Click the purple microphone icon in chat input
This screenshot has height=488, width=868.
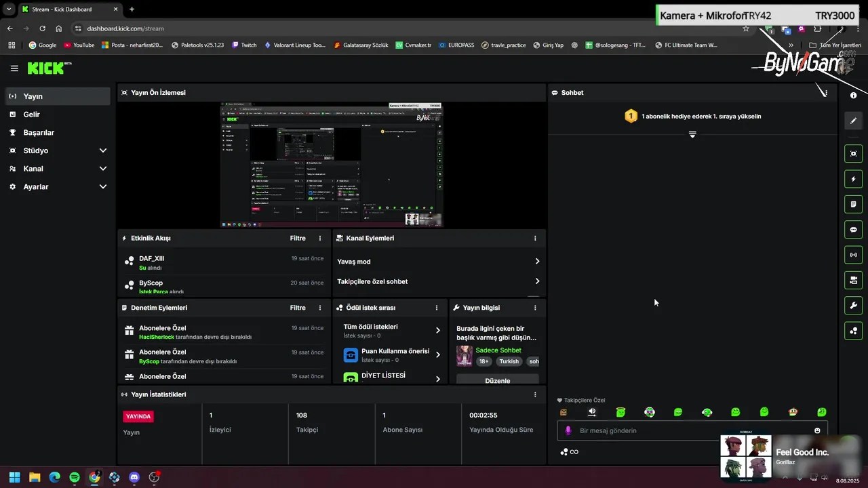(568, 430)
